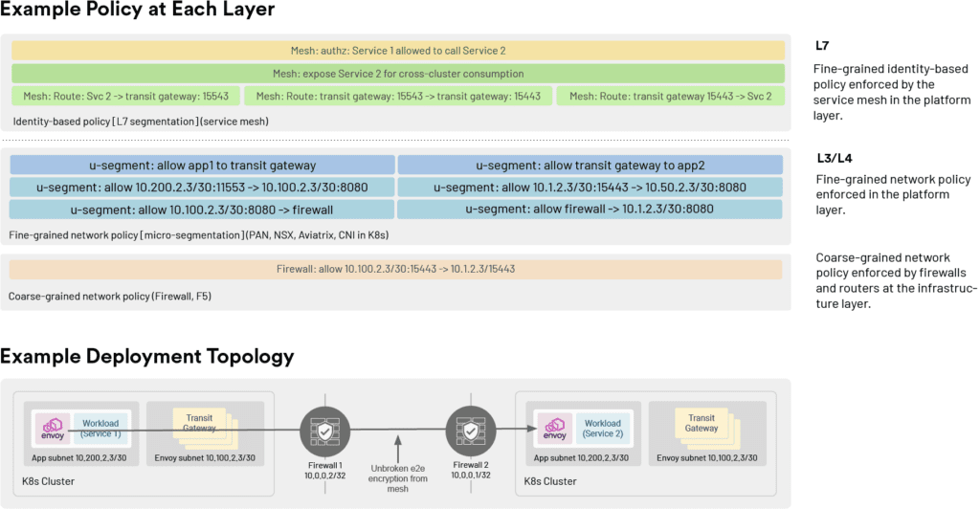Select 'u-segment: allow 10.100.2.3/30:8080 -> firewall' bar
Viewport: 980px width, 509px height.
point(202,210)
